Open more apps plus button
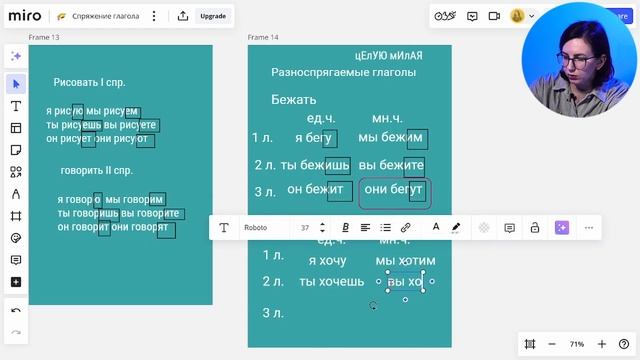640x360 pixels. pos(16,282)
